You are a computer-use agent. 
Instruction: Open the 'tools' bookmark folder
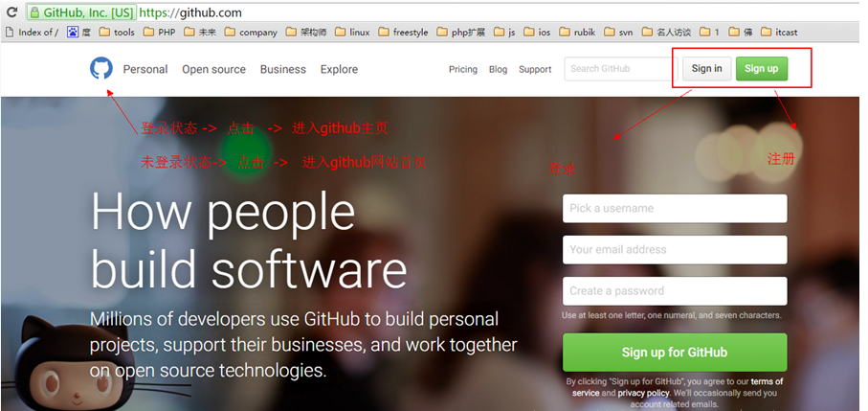pyautogui.click(x=117, y=33)
